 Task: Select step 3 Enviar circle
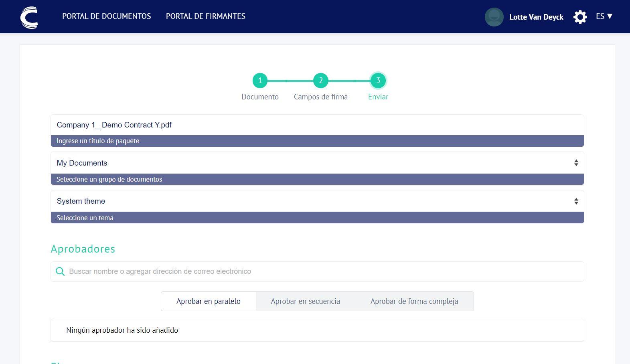tap(378, 81)
